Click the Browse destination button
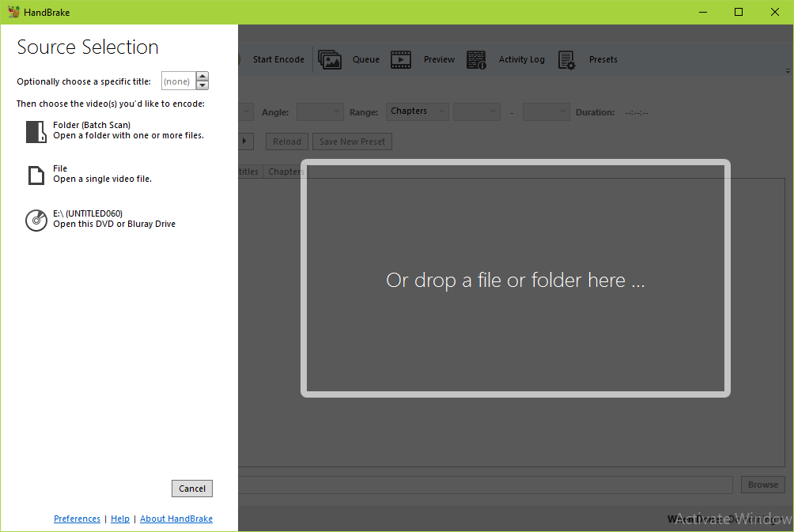 click(763, 485)
